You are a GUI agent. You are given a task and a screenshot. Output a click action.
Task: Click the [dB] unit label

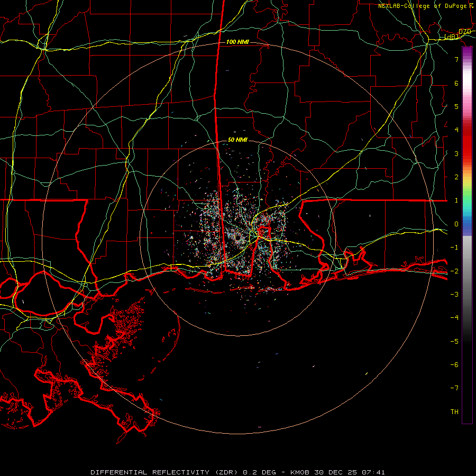point(452,37)
